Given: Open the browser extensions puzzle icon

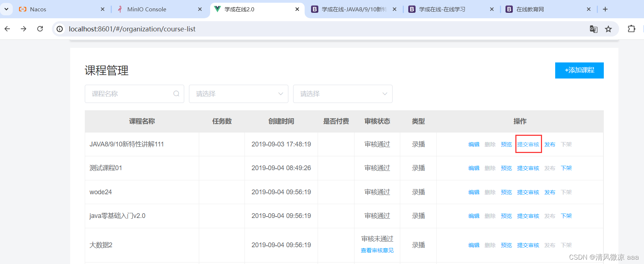Looking at the screenshot, I should tap(632, 29).
